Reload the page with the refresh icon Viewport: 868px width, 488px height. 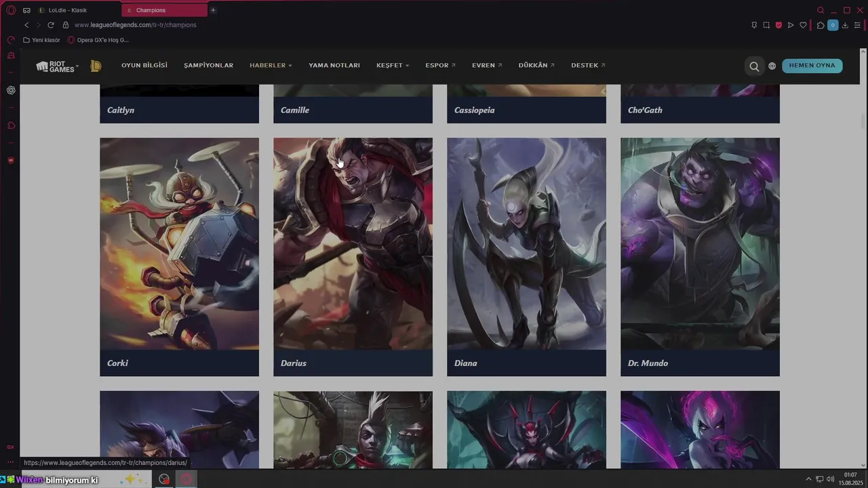coord(50,25)
